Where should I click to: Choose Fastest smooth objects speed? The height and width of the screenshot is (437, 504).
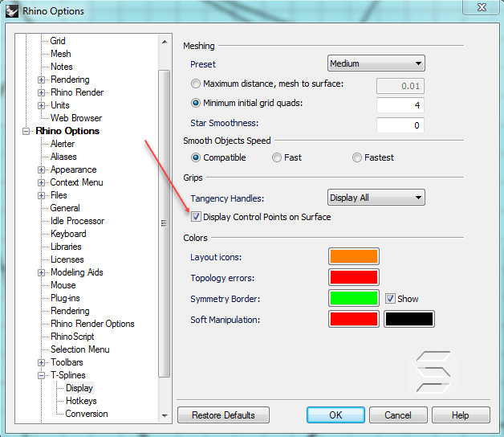pos(357,157)
